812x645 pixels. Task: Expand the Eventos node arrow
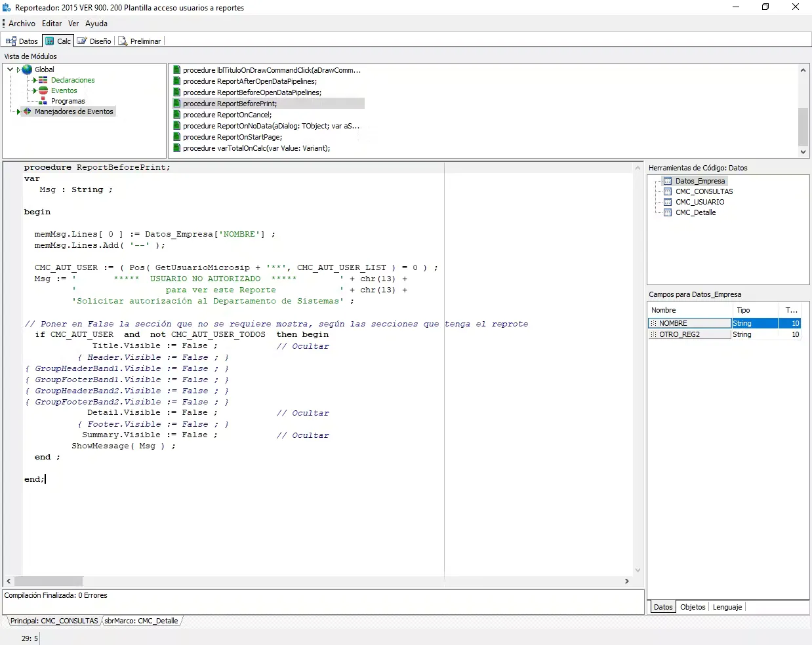click(x=35, y=90)
